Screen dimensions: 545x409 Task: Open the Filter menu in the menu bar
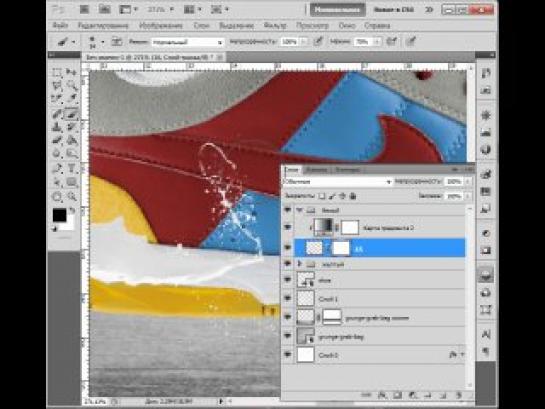coord(275,25)
